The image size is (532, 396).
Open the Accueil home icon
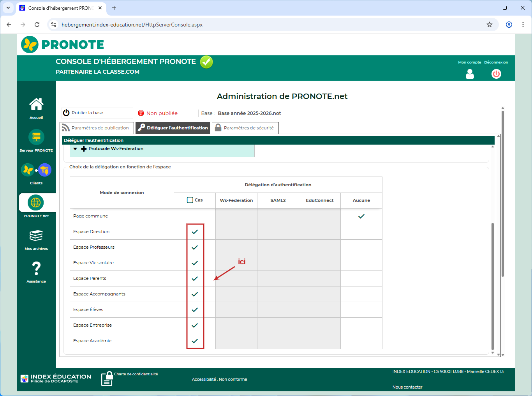click(x=36, y=104)
